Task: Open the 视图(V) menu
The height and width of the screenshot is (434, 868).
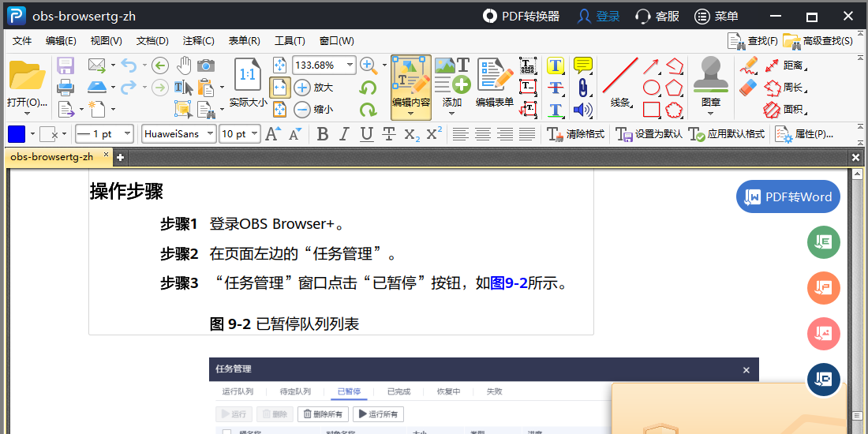Action: point(107,41)
